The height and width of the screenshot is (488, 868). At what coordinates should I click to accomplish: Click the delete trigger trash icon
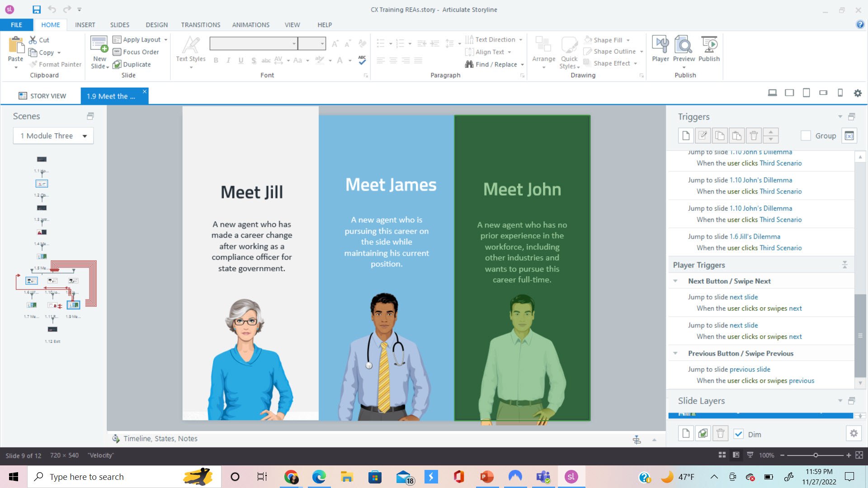tap(754, 136)
